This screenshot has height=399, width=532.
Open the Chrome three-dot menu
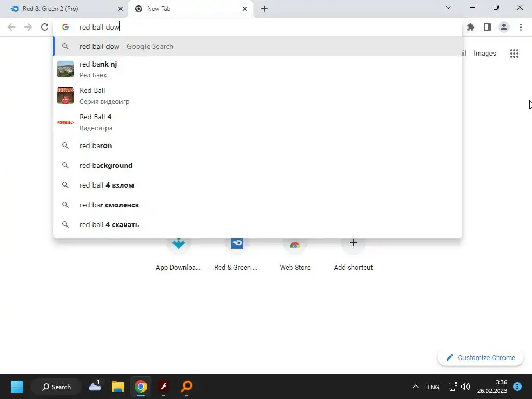pos(521,27)
